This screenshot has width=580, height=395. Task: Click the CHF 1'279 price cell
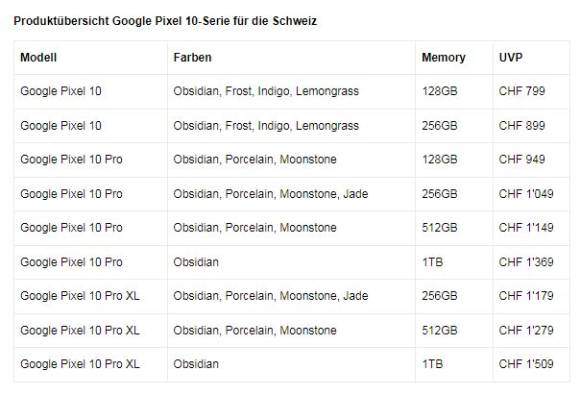526,330
